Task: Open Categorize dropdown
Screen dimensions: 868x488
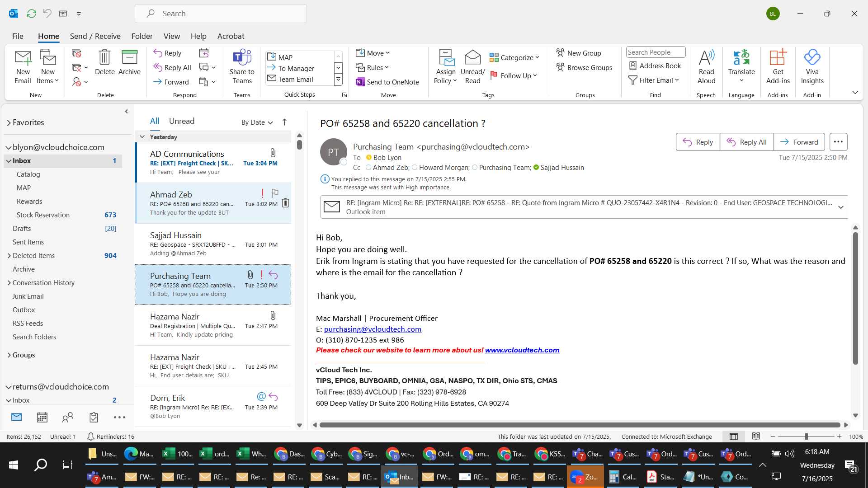Action: [514, 57]
